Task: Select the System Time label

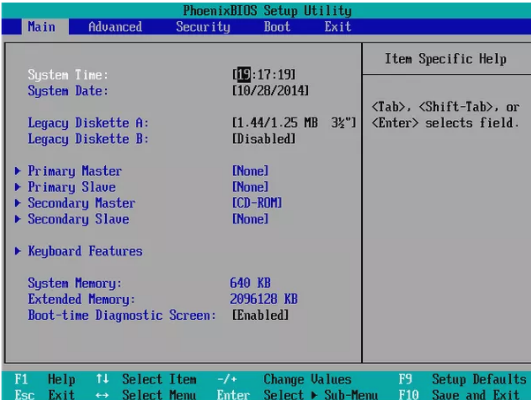Action: [x=68, y=75]
